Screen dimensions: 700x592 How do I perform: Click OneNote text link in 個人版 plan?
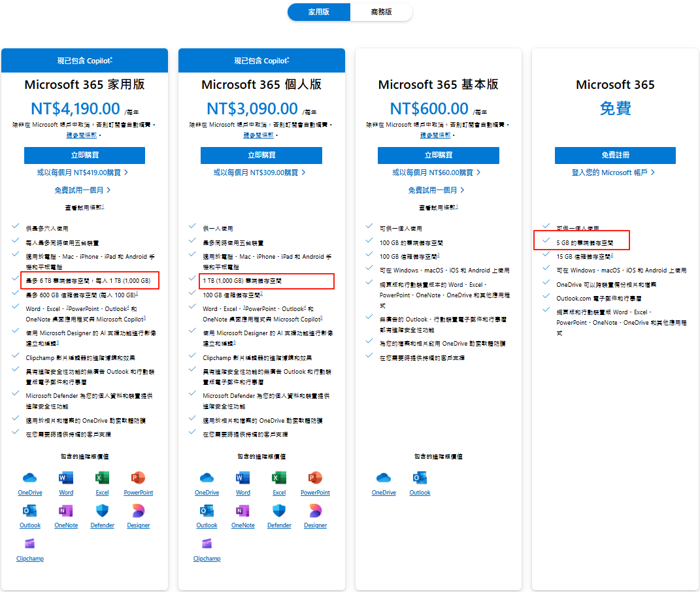pos(243,525)
